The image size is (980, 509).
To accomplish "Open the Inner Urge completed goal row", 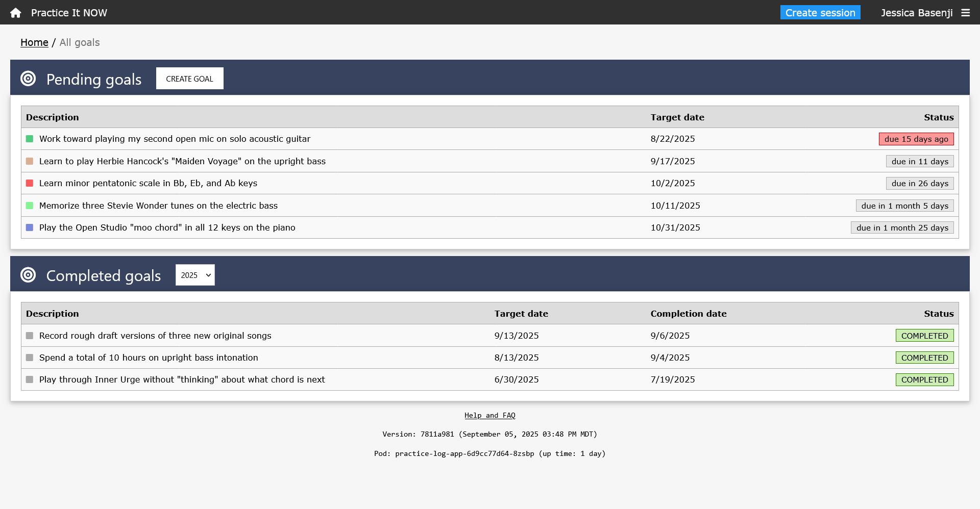I will 182,379.
